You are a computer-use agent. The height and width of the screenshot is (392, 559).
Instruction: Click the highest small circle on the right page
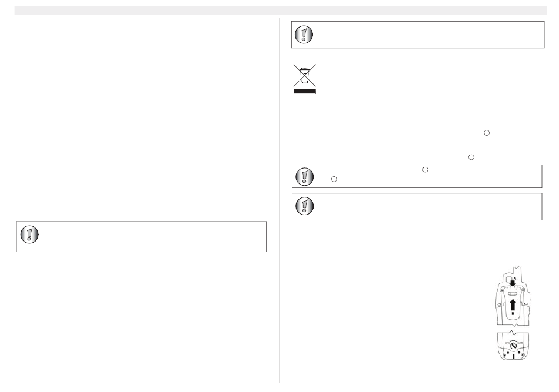487,133
